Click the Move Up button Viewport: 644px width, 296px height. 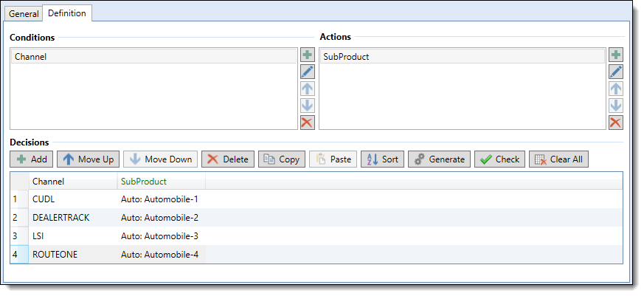tap(88, 159)
